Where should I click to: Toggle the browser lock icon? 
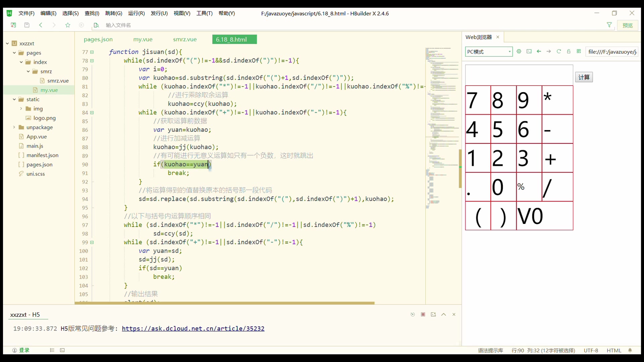[x=569, y=51]
